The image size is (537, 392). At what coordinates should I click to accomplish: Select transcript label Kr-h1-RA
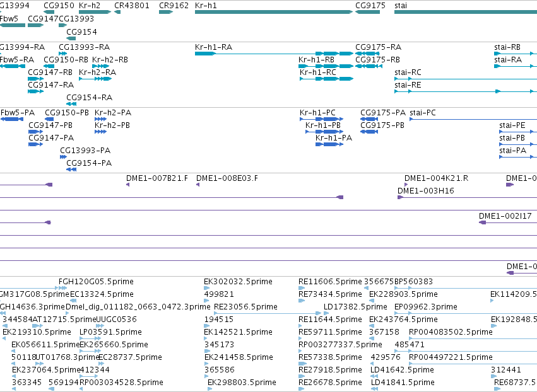[x=213, y=47]
